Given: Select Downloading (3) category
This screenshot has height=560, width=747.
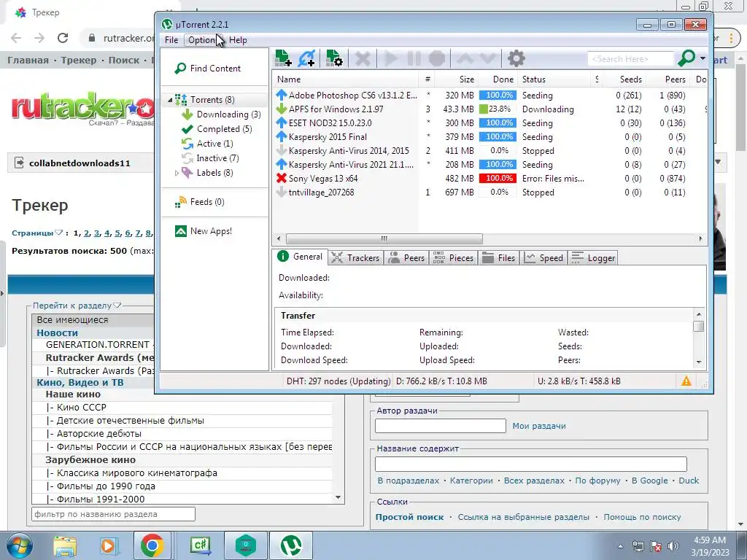Looking at the screenshot, I should (228, 114).
